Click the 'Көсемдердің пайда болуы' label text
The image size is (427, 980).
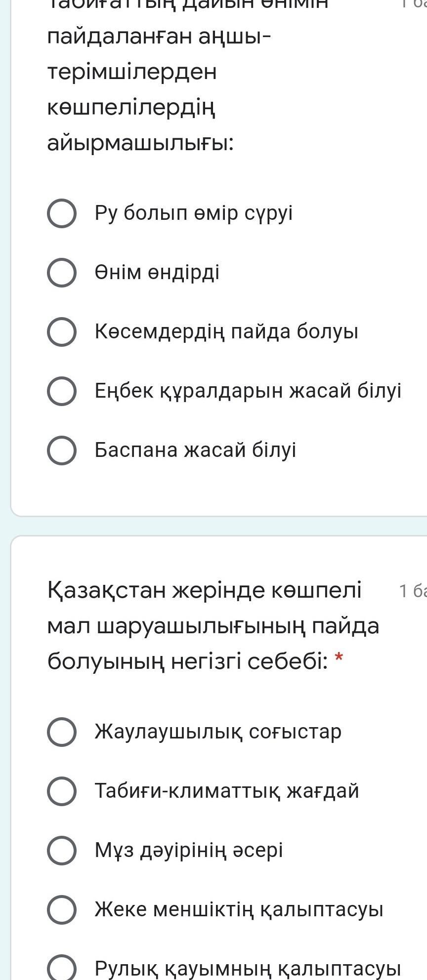tap(226, 331)
